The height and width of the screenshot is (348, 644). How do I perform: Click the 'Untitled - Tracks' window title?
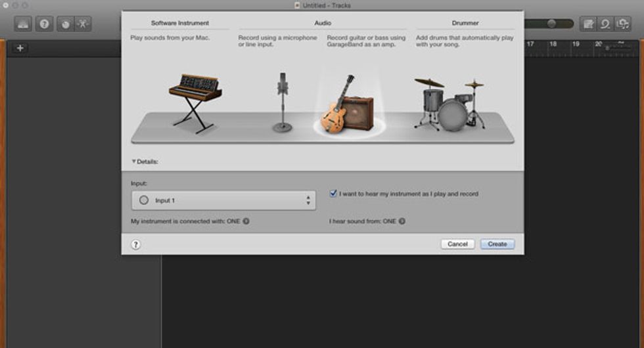coord(327,5)
